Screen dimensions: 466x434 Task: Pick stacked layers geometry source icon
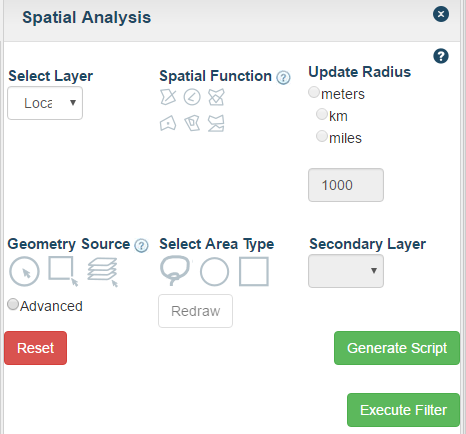tap(103, 272)
